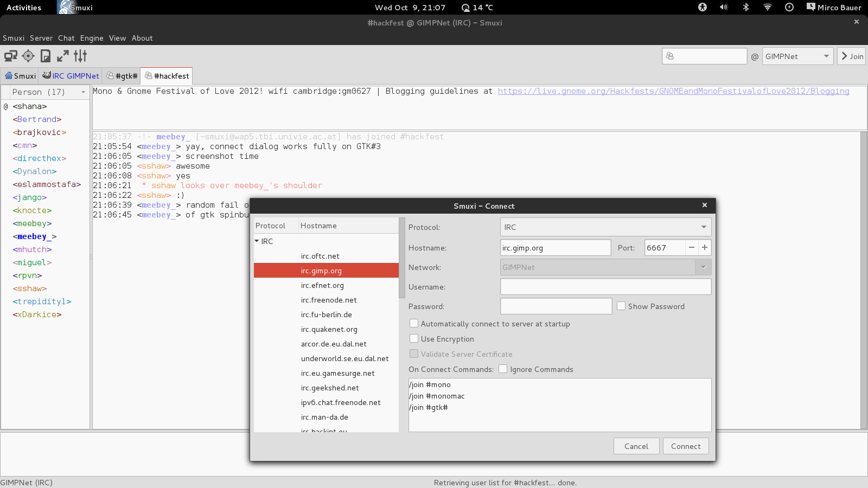
Task: Focus the Username input field
Action: pyautogui.click(x=605, y=286)
